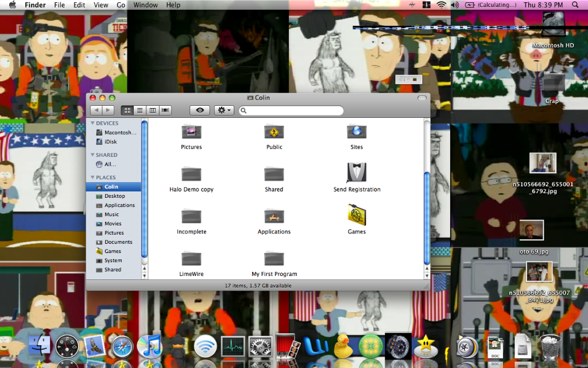Click the Quick Look eye button
Viewport: 588px width, 368px height.
click(199, 110)
